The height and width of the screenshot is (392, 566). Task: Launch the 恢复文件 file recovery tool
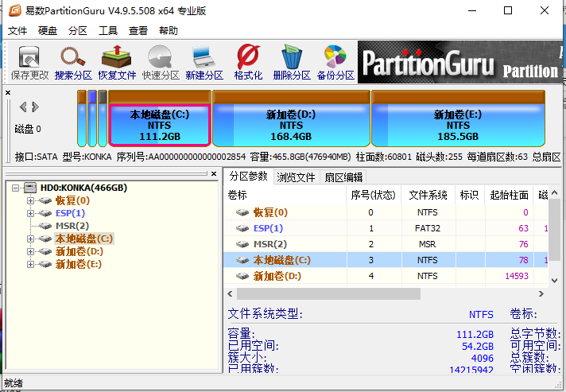[117, 62]
